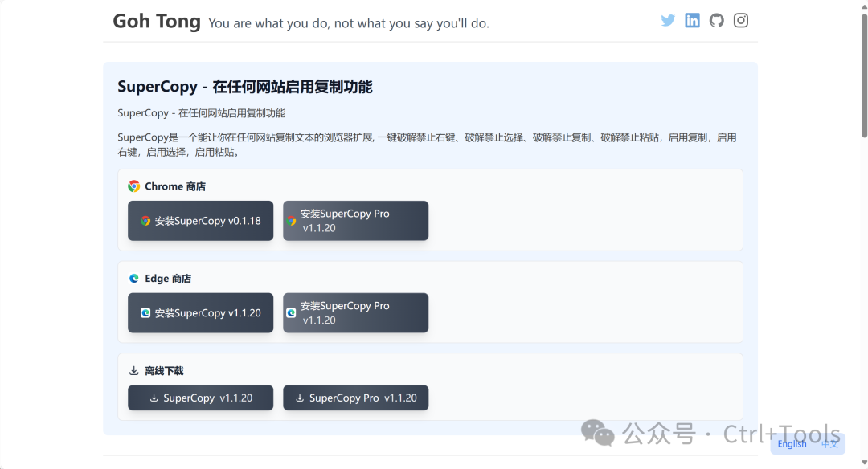Download SuperCopy v1.1.20 offline package
The image size is (868, 469).
tap(200, 398)
